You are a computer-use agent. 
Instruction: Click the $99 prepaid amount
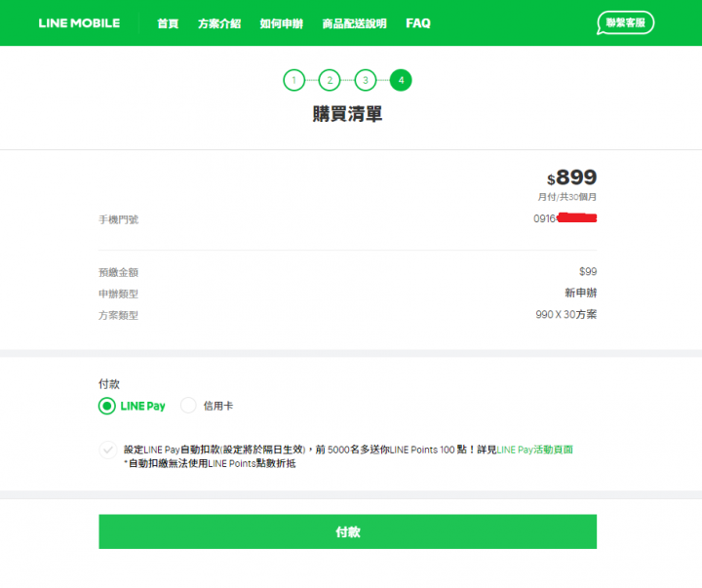(588, 271)
